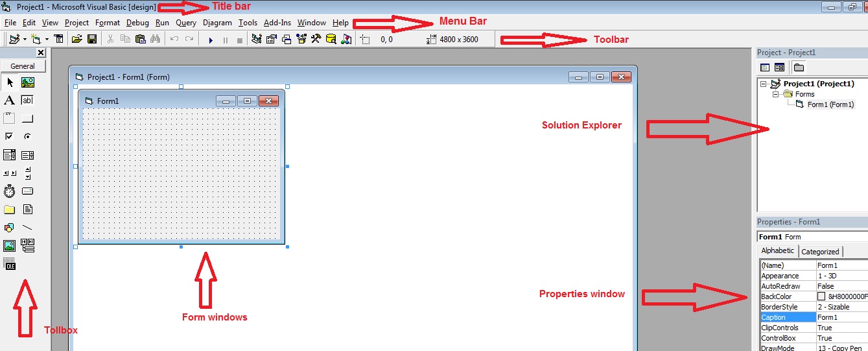
Task: Select the DirListBox folder control tool
Action: [10, 210]
